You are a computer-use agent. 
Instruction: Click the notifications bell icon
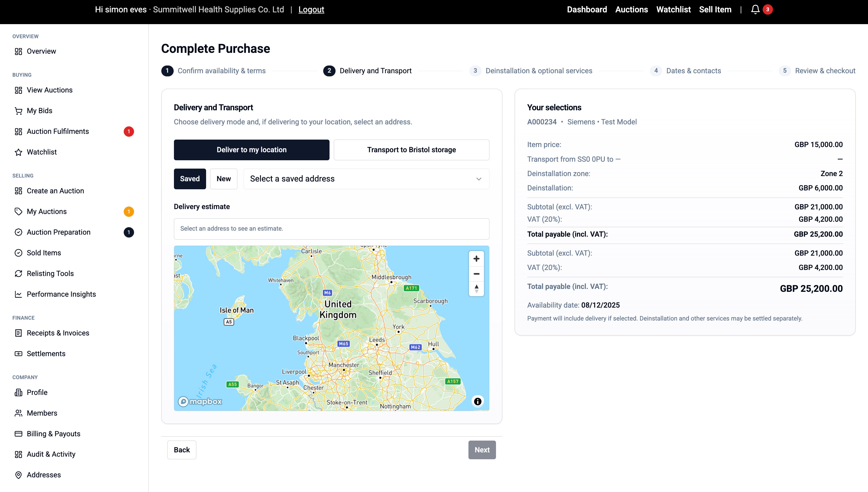755,9
